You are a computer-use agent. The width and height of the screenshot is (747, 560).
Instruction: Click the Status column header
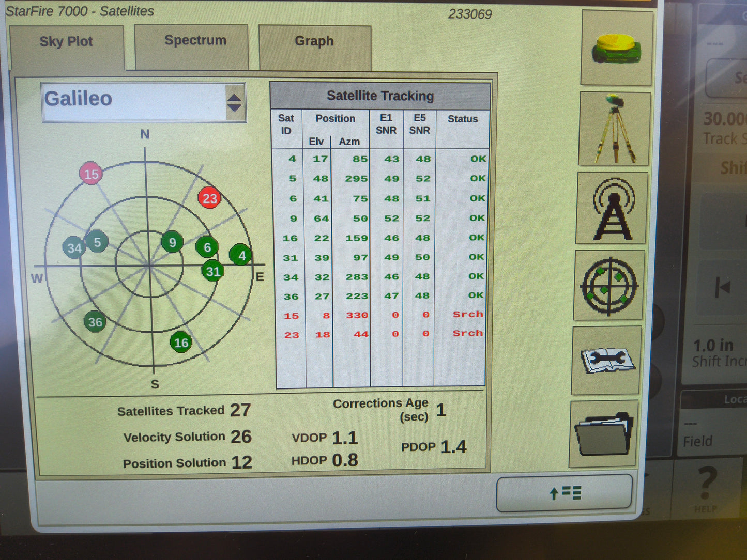463,119
